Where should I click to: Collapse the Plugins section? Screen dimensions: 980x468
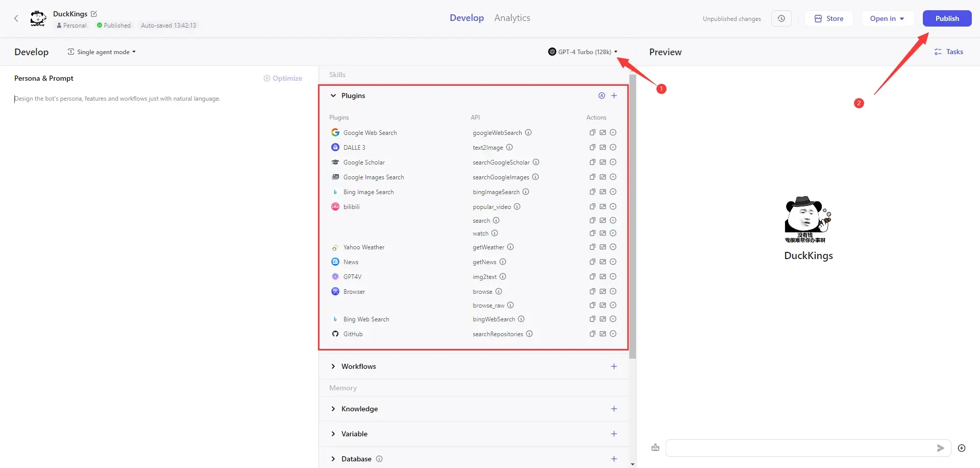pos(333,96)
